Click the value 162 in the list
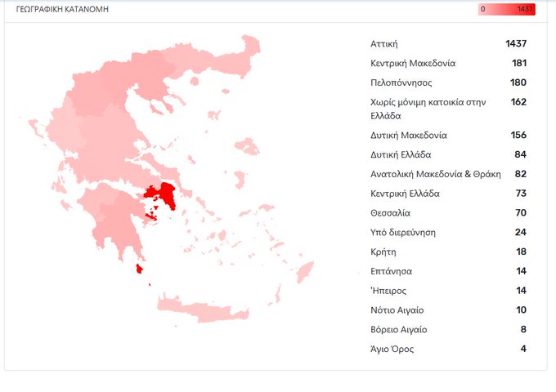Screen dimensions: 556x392 tap(518, 102)
